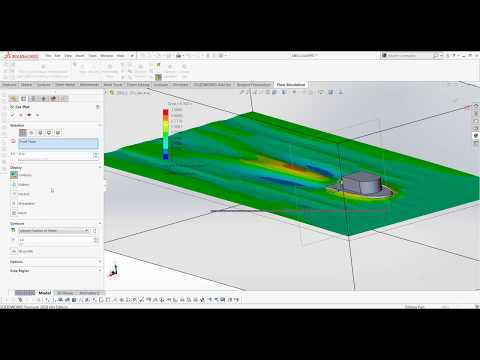Click the plane offset distance field
The height and width of the screenshot is (360, 480).
(x=56, y=155)
